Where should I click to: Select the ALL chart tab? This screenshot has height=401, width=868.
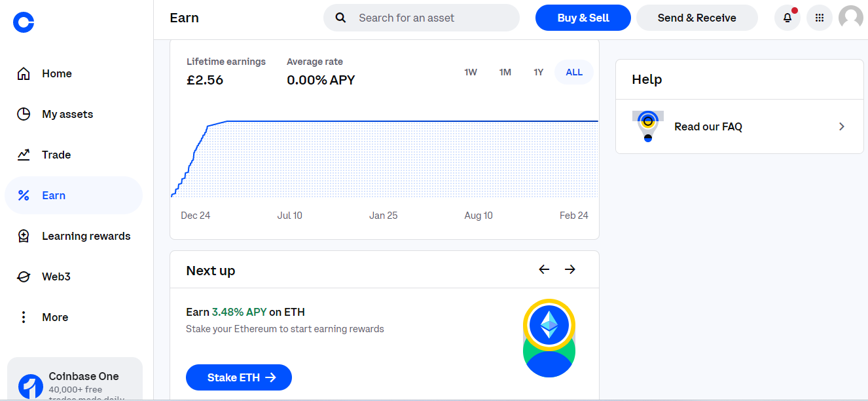(574, 72)
